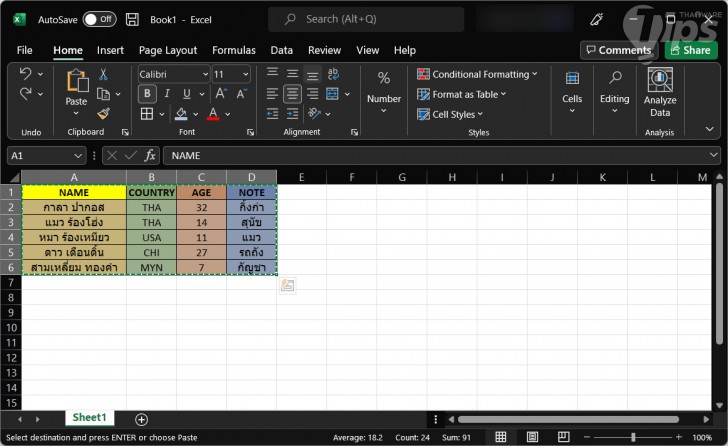Increase indent of cell text

pos(292,114)
